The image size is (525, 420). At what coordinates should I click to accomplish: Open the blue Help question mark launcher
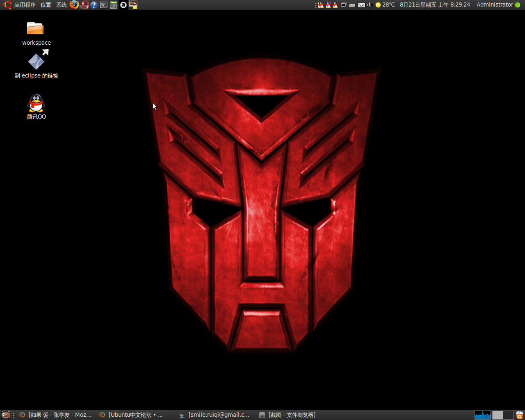94,5
